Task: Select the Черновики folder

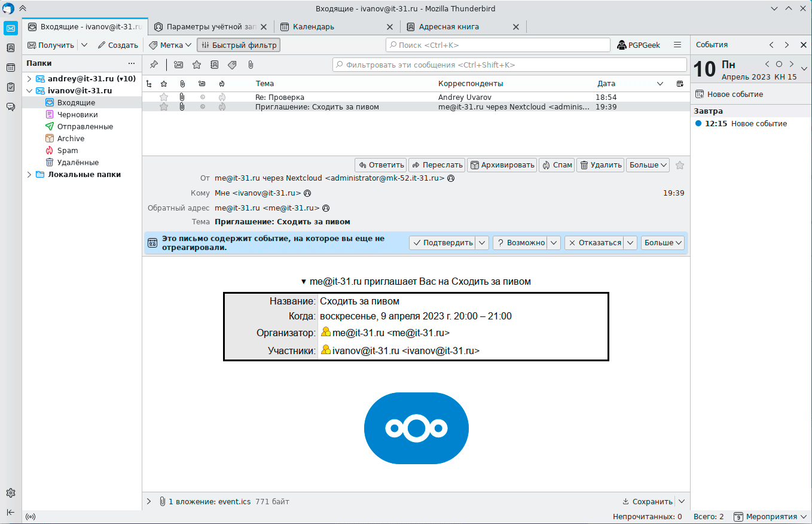Action: click(x=82, y=115)
